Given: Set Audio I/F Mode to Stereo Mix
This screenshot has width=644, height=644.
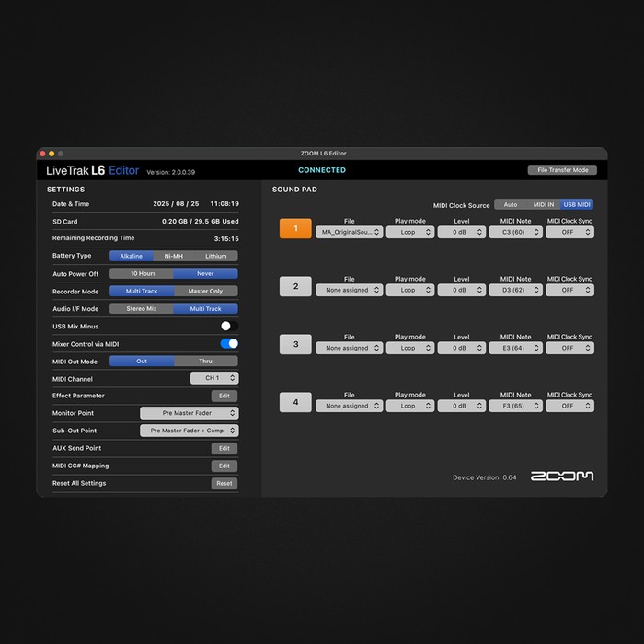Looking at the screenshot, I should point(142,308).
